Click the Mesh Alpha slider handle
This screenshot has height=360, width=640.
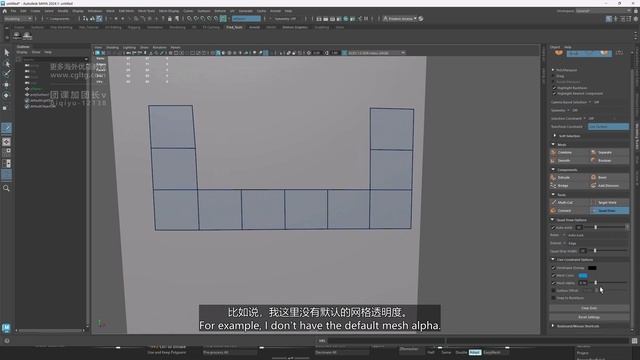(x=596, y=283)
